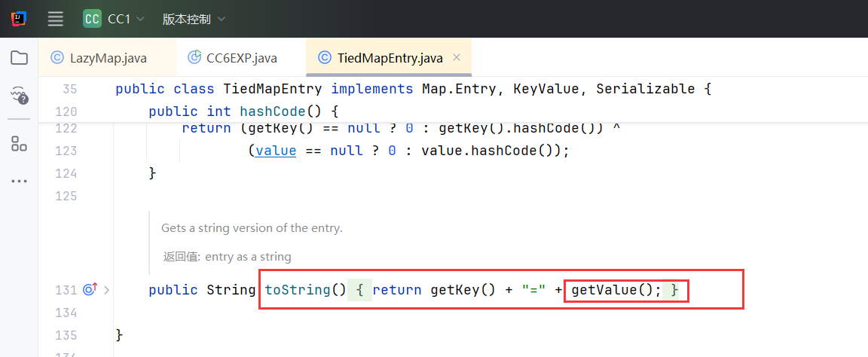Click the toString method name
This screenshot has height=357, width=868.
(297, 290)
